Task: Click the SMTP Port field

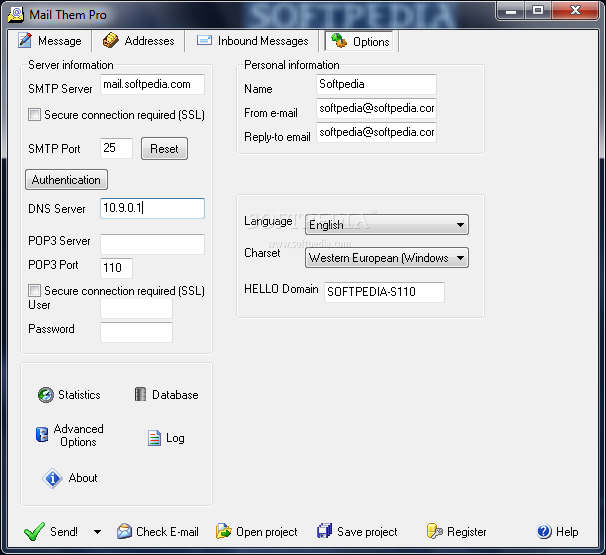Action: [x=116, y=148]
